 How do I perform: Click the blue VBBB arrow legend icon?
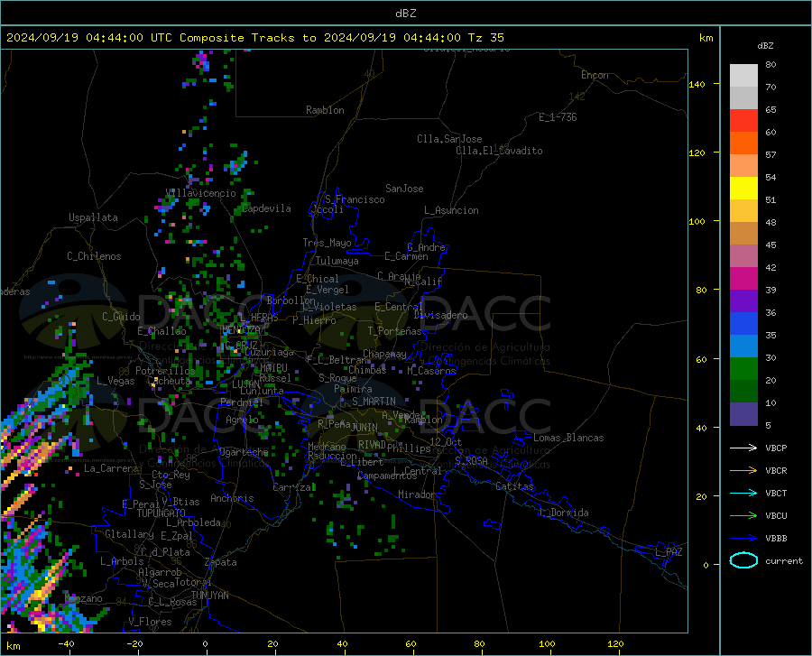click(x=743, y=539)
